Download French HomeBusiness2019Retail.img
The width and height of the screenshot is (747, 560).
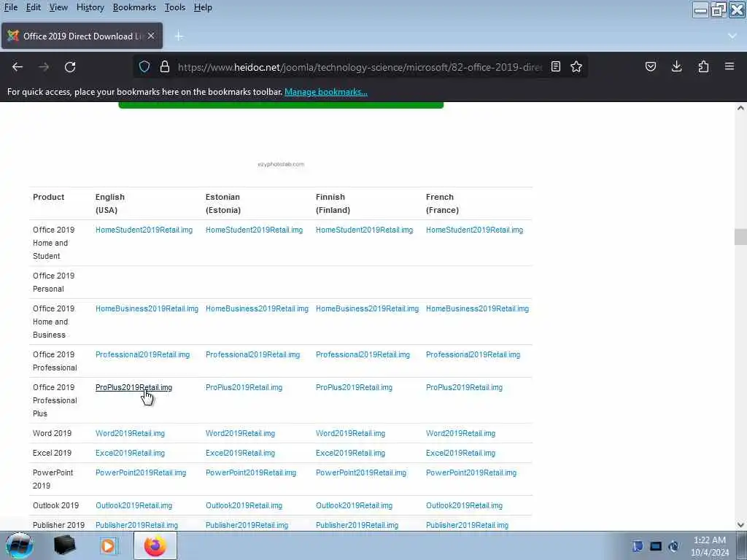pos(477,309)
